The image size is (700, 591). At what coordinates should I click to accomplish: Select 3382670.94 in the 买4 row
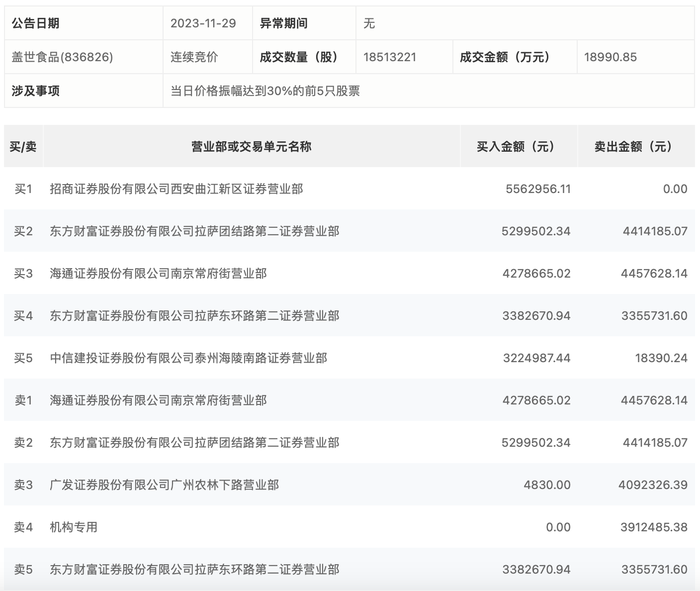(537, 316)
